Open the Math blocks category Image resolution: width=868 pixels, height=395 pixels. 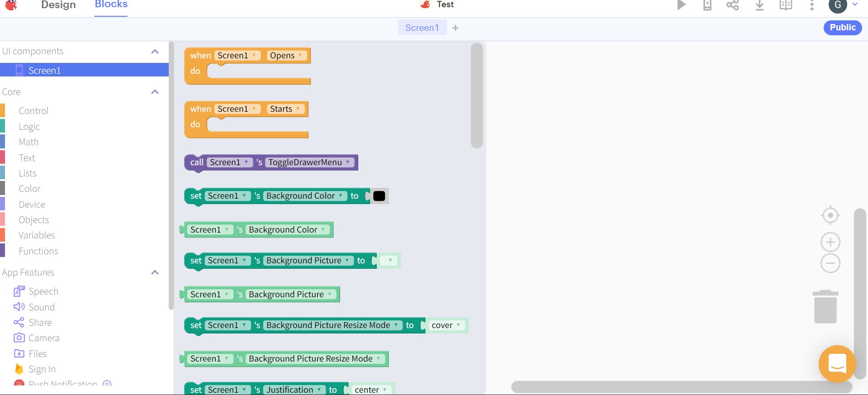pos(28,142)
